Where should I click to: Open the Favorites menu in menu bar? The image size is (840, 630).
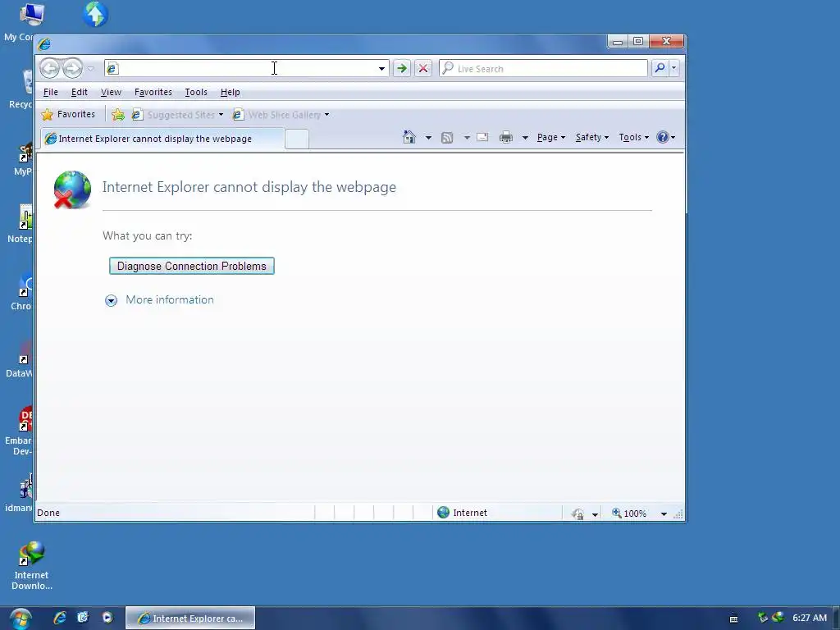click(x=153, y=92)
